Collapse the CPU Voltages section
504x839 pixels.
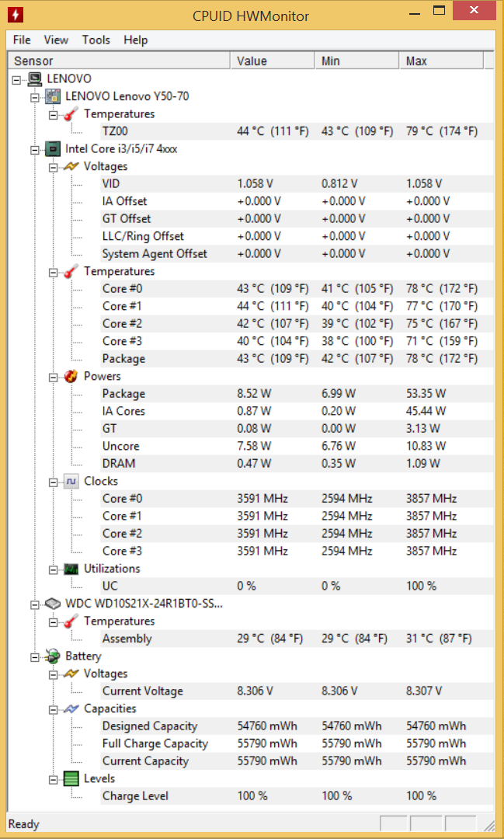pos(53,168)
